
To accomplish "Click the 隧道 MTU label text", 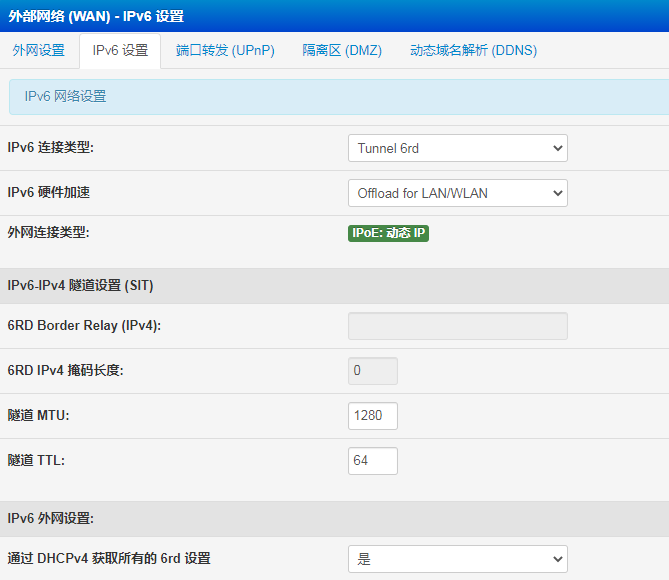I will click(38, 415).
